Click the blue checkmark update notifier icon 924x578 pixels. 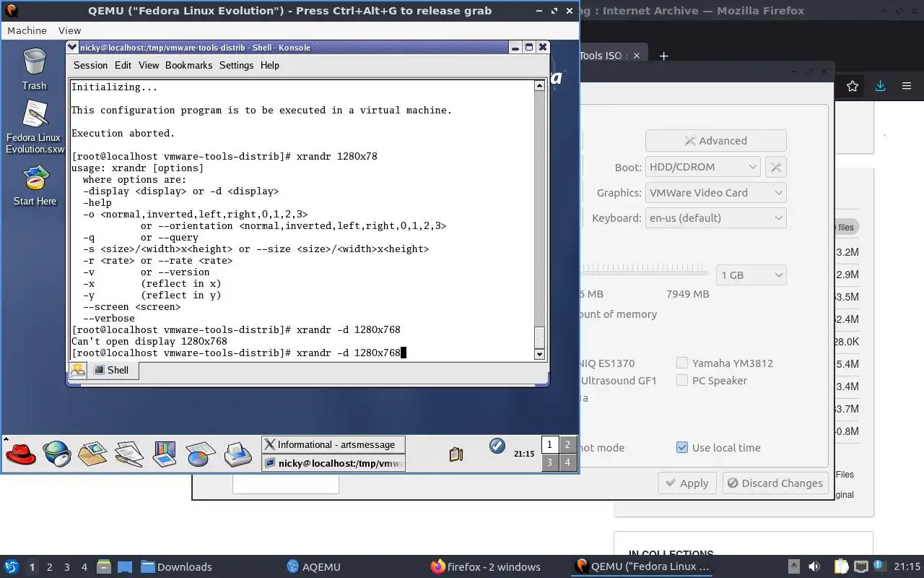click(x=497, y=446)
